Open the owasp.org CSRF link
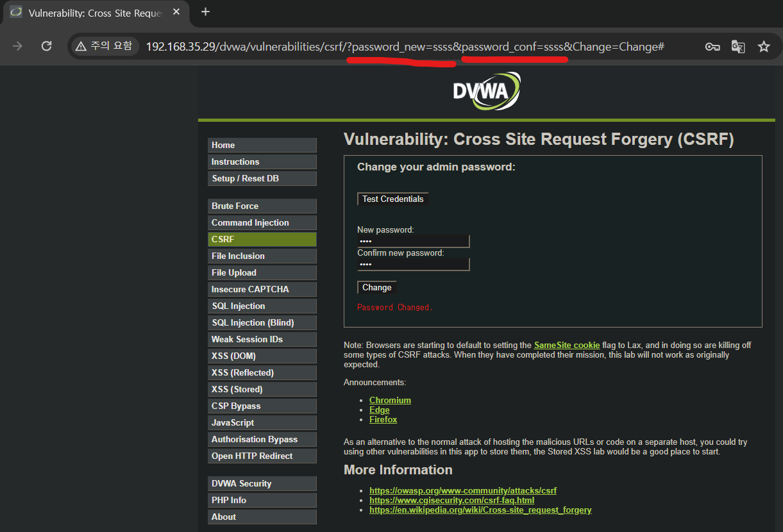The width and height of the screenshot is (783, 532). pyautogui.click(x=463, y=491)
